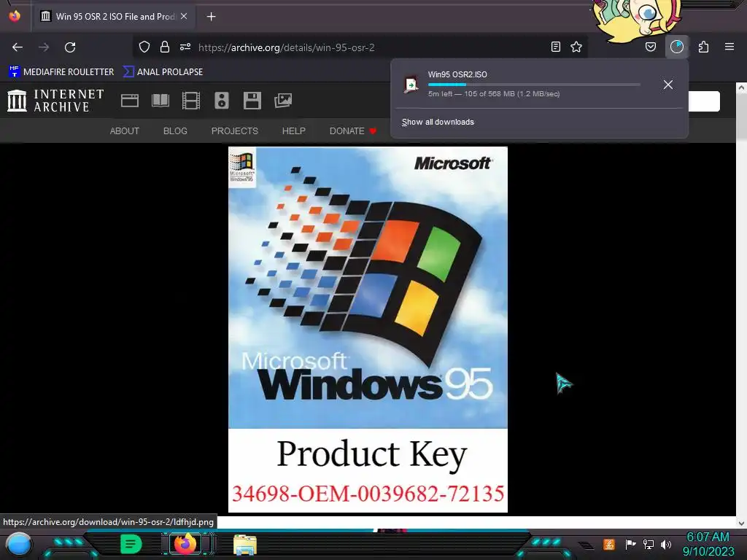This screenshot has height=560, width=747.
Task: Open the second bookmark in bookmarks toolbar
Action: (163, 72)
